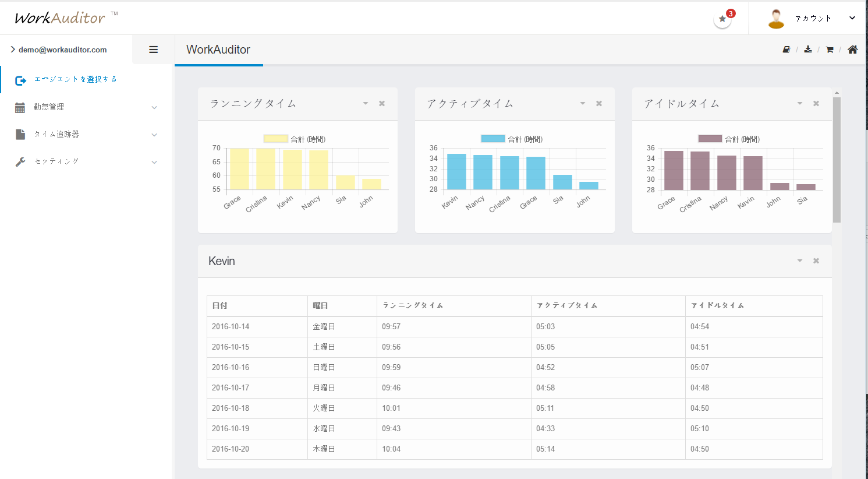
Task: Select the 2016-10-15 date cell
Action: click(257, 347)
